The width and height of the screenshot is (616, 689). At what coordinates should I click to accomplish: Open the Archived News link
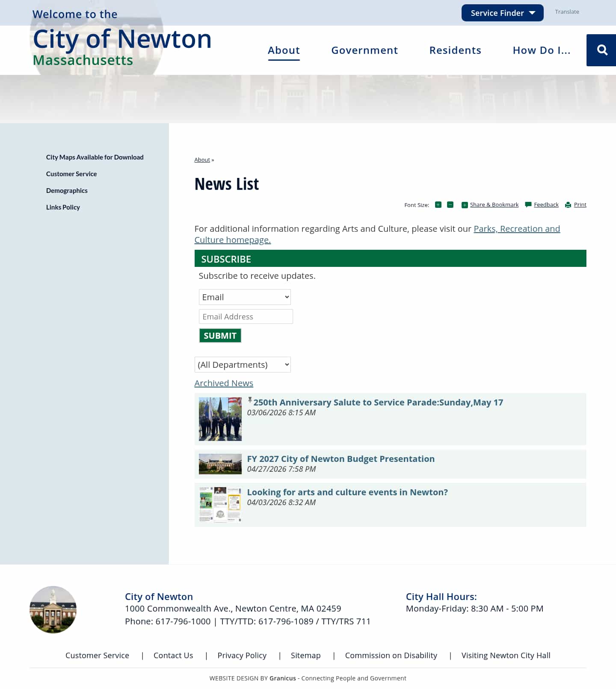(224, 383)
